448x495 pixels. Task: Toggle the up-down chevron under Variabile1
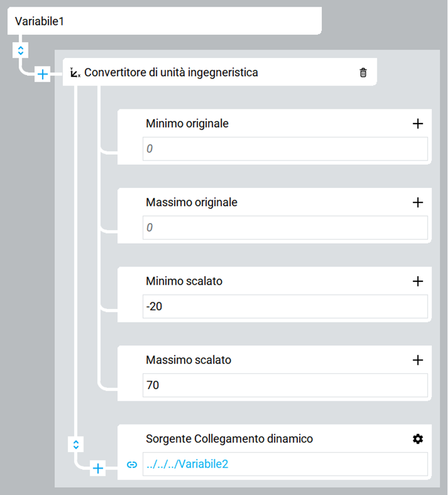[20, 50]
